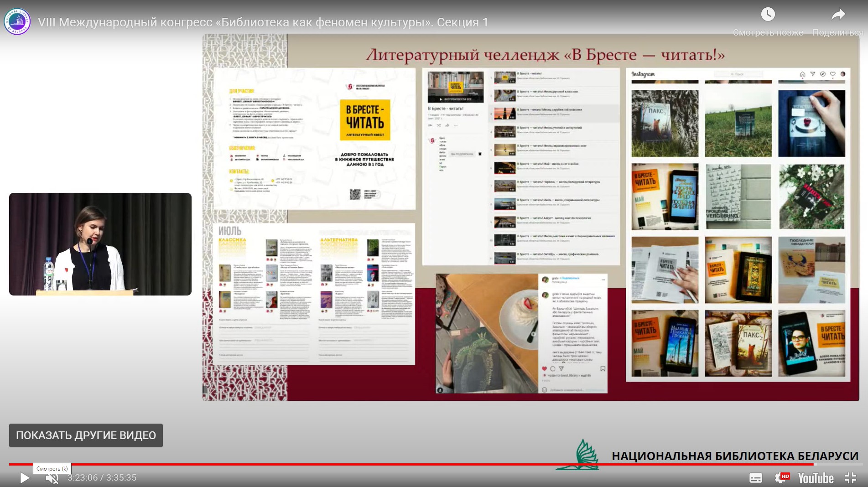The image size is (868, 487).
Task: Click the 3:23:06 / 3:35:35 time display
Action: coord(102,478)
